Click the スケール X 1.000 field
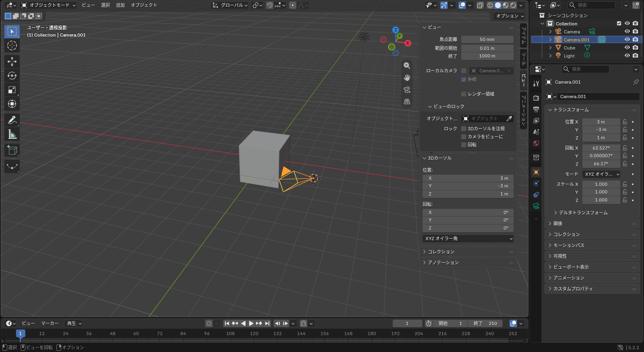Image resolution: width=644 pixels, height=352 pixels. (601, 184)
